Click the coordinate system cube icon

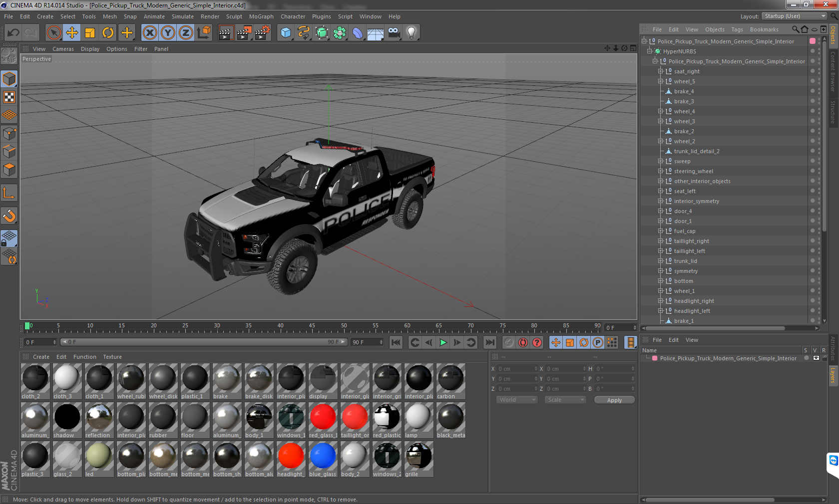204,33
